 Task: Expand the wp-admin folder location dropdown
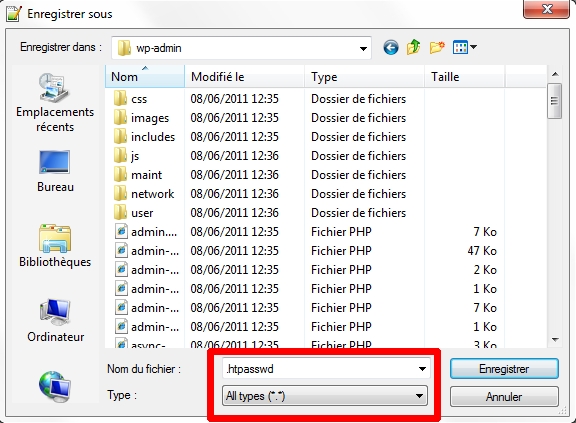coord(363,48)
